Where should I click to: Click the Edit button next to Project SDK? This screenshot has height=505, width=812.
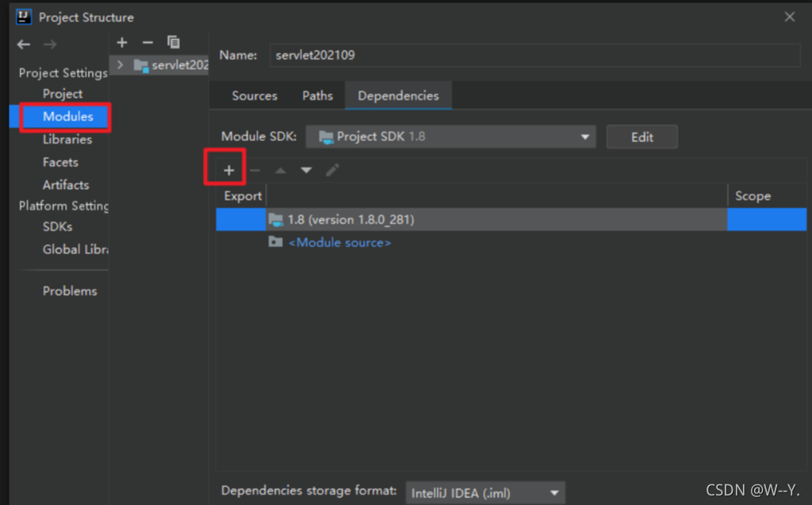[642, 136]
